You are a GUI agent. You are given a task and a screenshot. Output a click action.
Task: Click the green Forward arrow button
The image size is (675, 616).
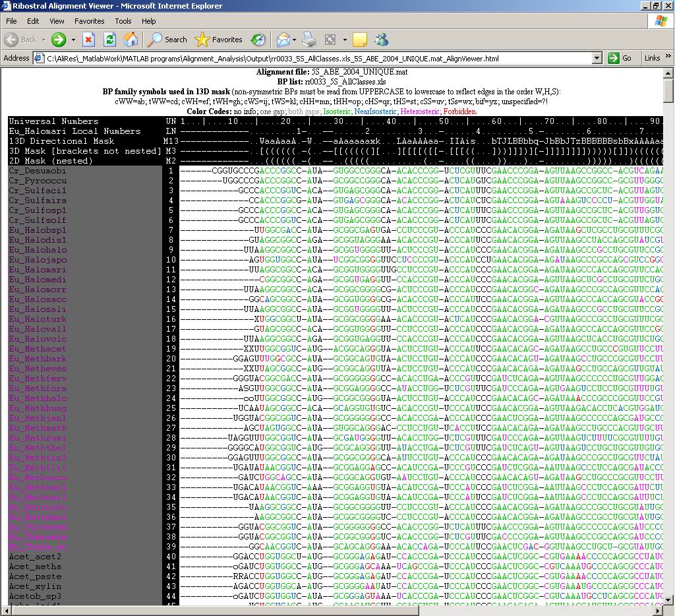(x=59, y=40)
